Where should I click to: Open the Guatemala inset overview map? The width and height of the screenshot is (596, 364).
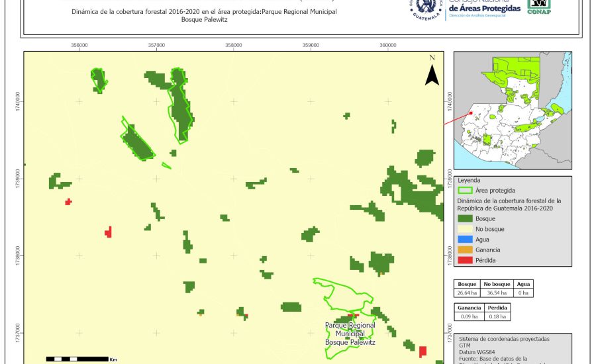tap(511, 113)
